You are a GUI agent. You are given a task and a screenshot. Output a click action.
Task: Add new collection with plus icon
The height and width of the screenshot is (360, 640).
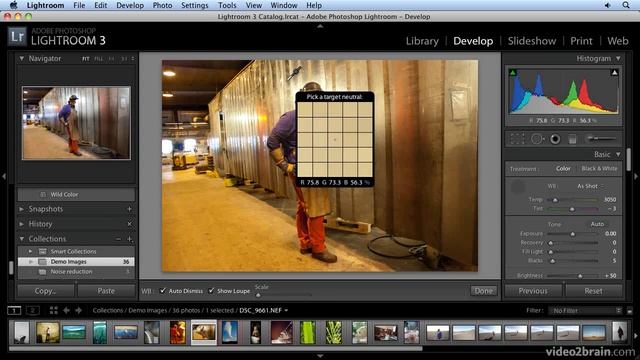[129, 239]
